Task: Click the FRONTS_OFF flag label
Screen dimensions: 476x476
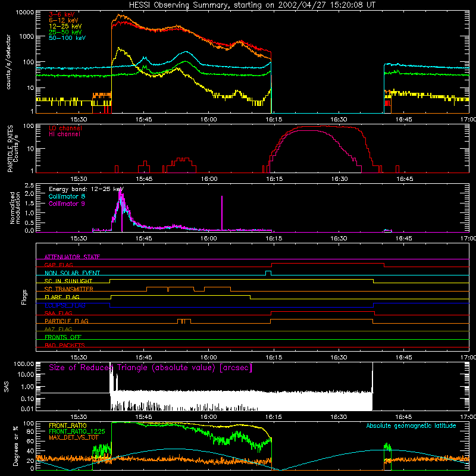Action: pyautogui.click(x=63, y=337)
